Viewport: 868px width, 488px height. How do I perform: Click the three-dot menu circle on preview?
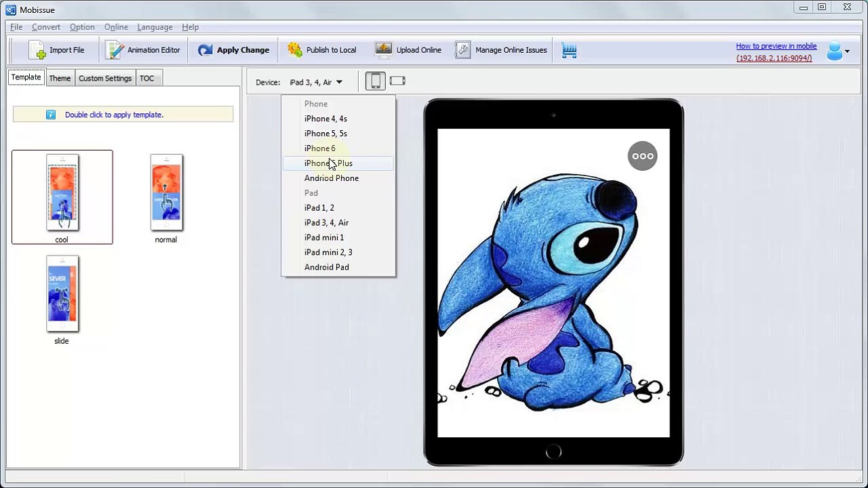pos(642,156)
